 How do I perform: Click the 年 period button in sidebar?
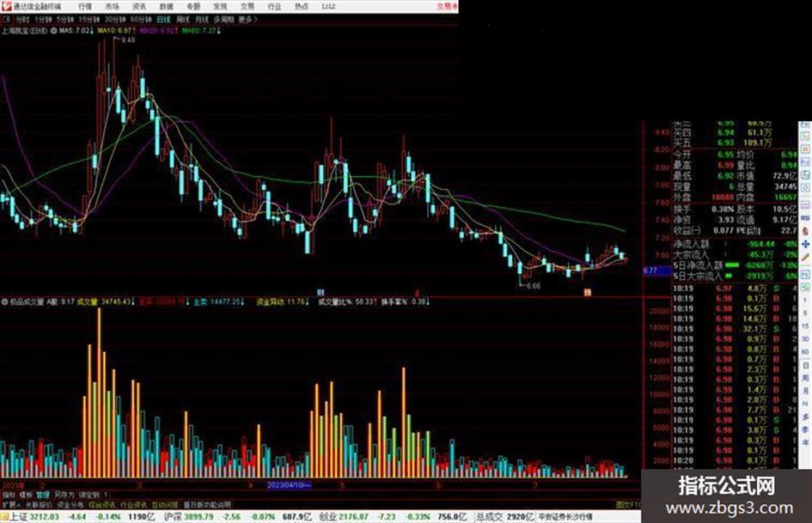[x=805, y=442]
